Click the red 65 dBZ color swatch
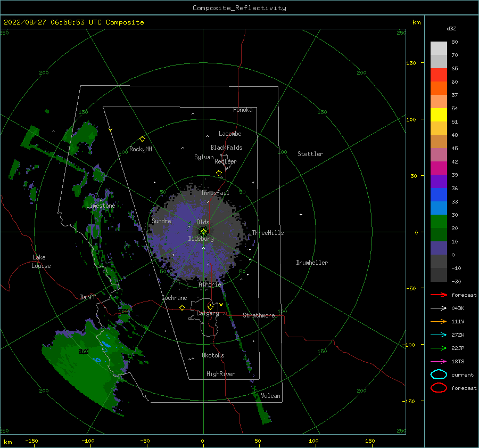This screenshot has height=448, width=479. click(439, 75)
